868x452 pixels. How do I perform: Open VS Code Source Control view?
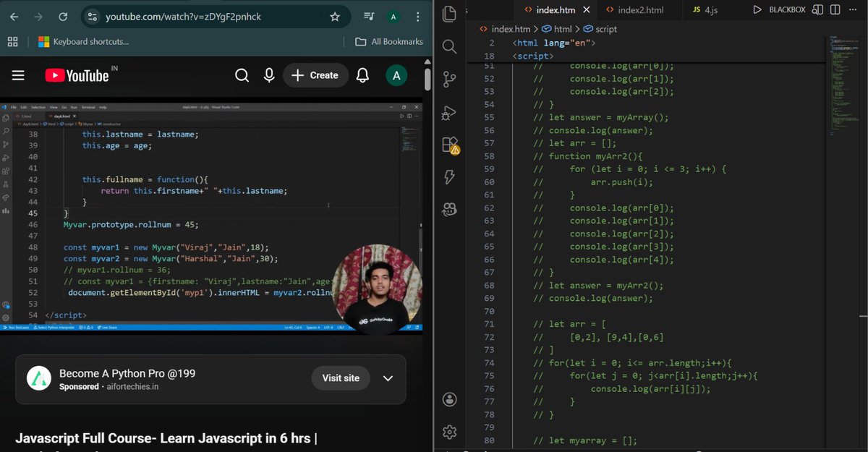point(449,79)
